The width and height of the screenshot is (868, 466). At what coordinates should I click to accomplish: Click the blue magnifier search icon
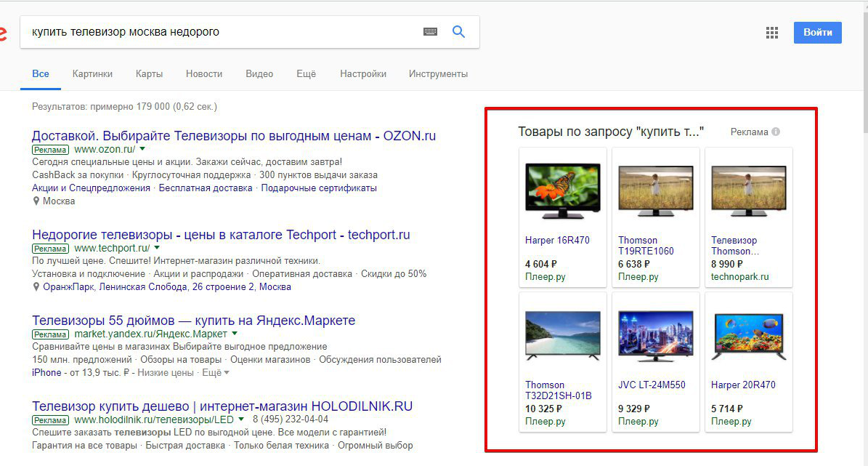tap(458, 31)
